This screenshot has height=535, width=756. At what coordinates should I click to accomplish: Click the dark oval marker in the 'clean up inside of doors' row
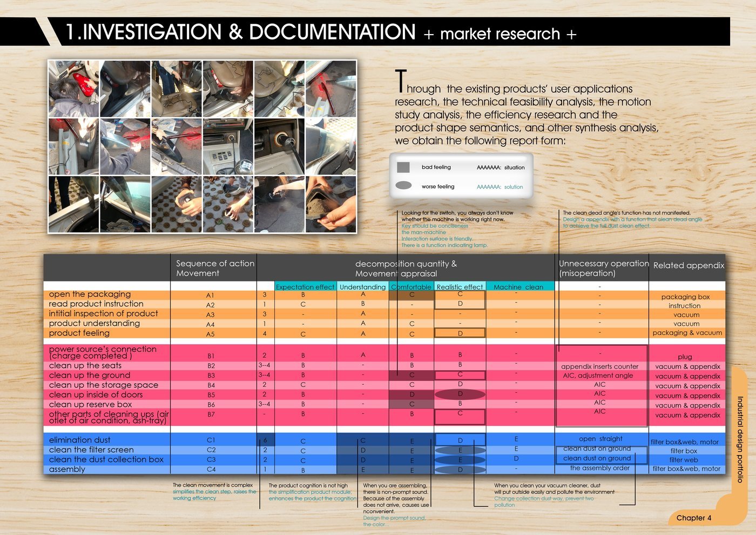click(x=460, y=394)
